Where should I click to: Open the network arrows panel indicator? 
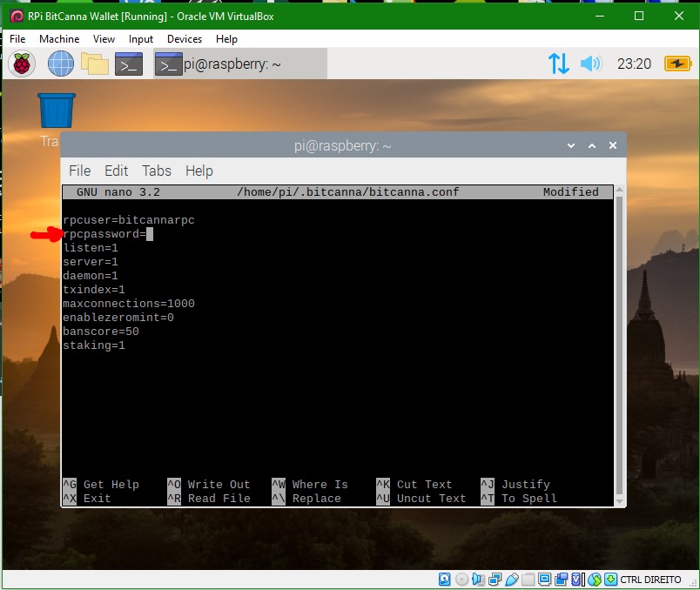558,64
